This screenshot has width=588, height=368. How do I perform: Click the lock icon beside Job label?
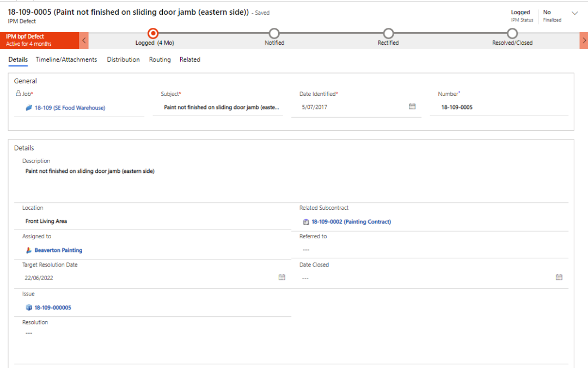pyautogui.click(x=18, y=94)
